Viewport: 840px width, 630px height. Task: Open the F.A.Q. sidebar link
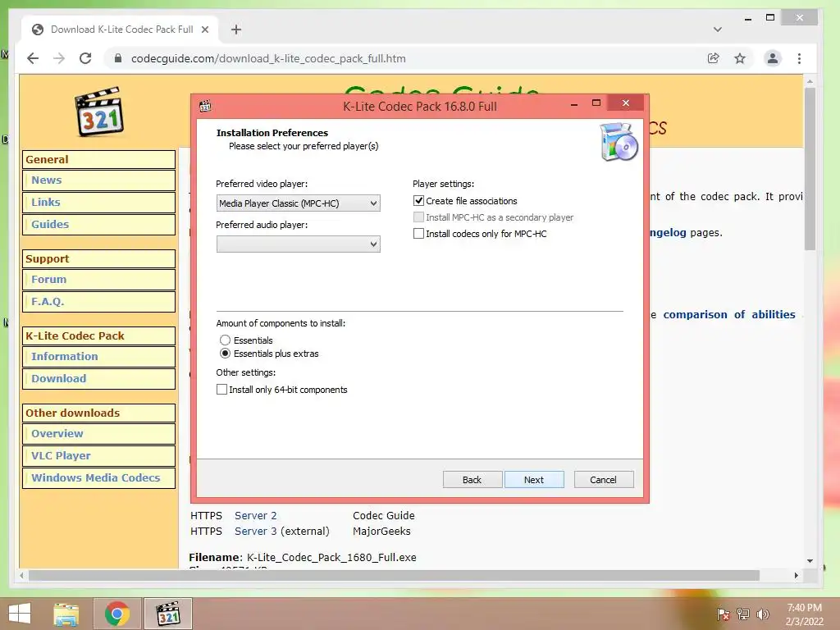click(x=47, y=302)
